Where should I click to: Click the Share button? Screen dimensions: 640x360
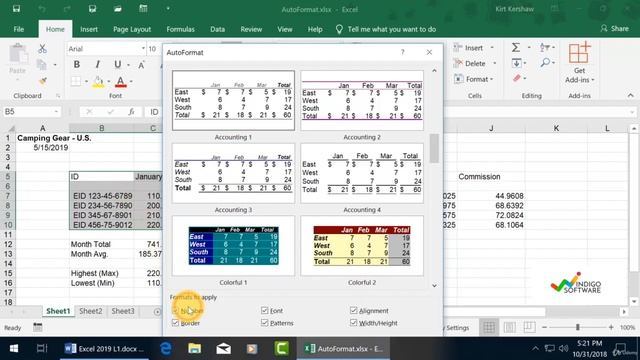point(614,29)
